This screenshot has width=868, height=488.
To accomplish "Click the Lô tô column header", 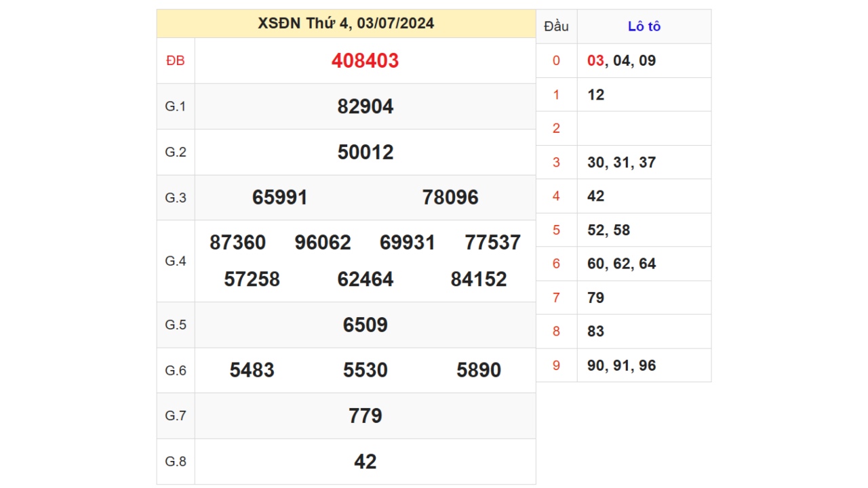I will 644,26.
